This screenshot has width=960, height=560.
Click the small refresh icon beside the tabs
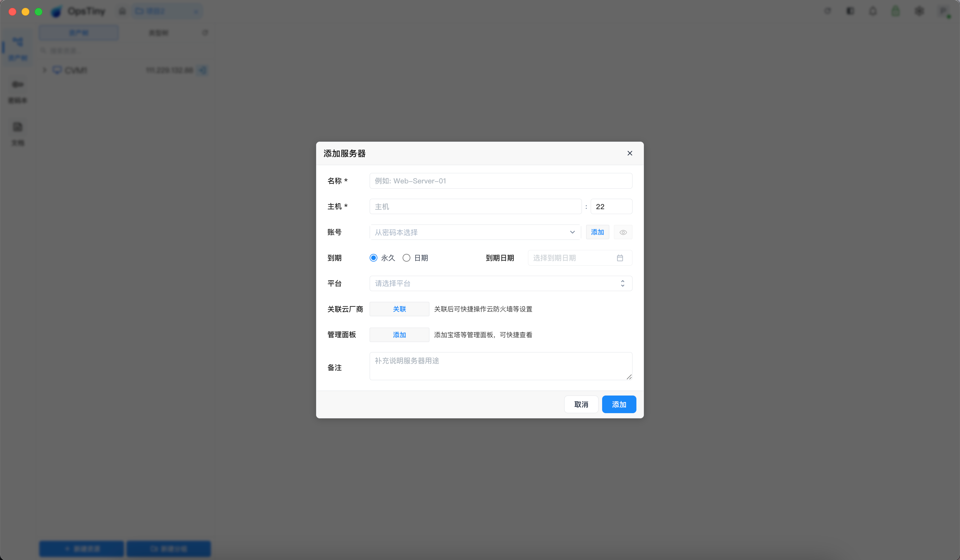205,33
